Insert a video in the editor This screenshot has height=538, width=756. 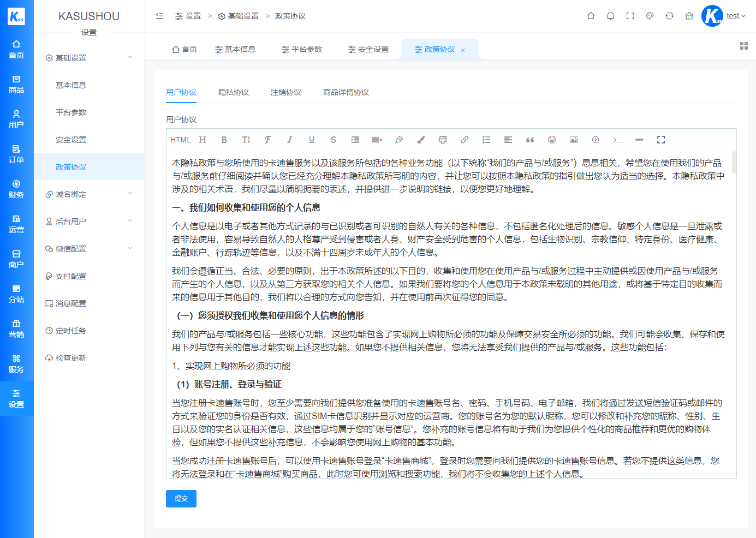596,140
